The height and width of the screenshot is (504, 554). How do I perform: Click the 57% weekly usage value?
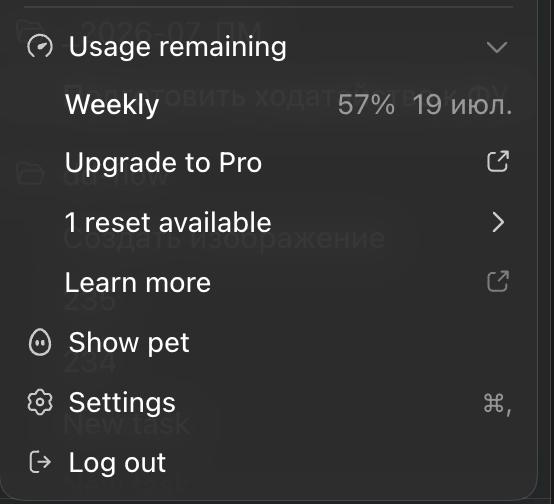[x=366, y=105]
